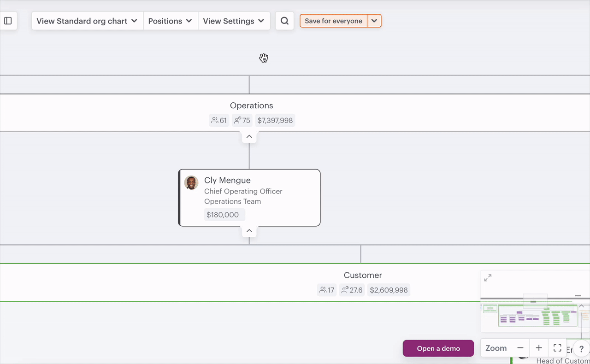Open the Positions menu

point(170,21)
